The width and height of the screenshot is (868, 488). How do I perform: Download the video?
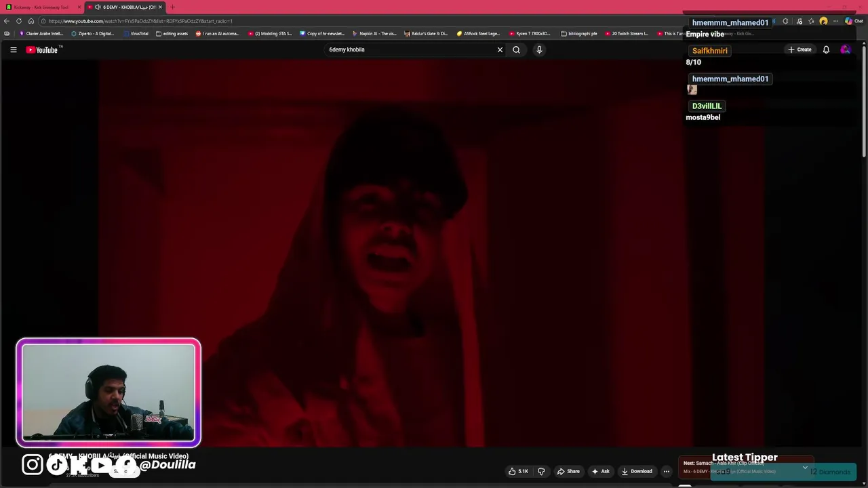coord(637,471)
